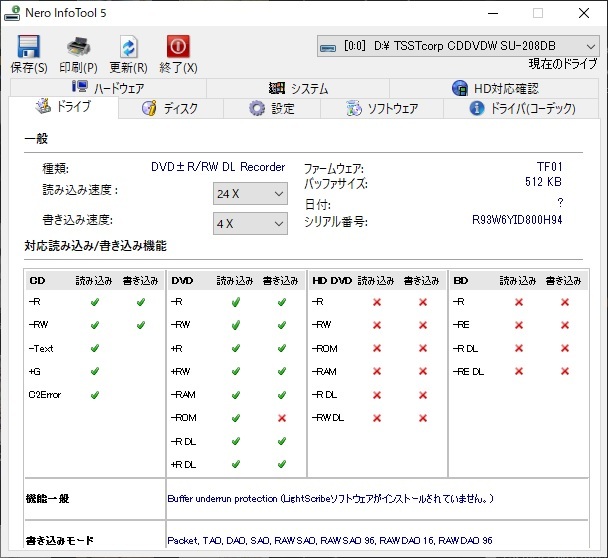The height and width of the screenshot is (558, 608).
Task: Click the HD DVD -ROM write red cross
Action: click(423, 348)
